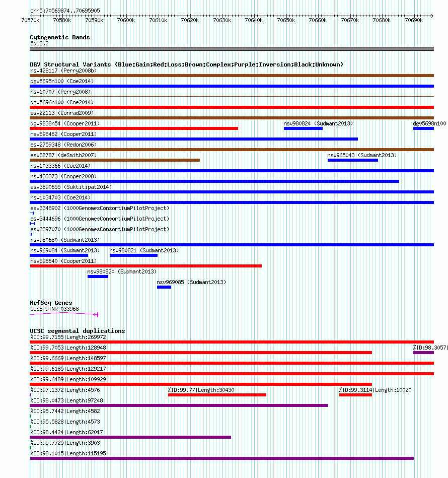
Task: Click the %ID:99.77|Length:30430 label
Action: (x=201, y=390)
